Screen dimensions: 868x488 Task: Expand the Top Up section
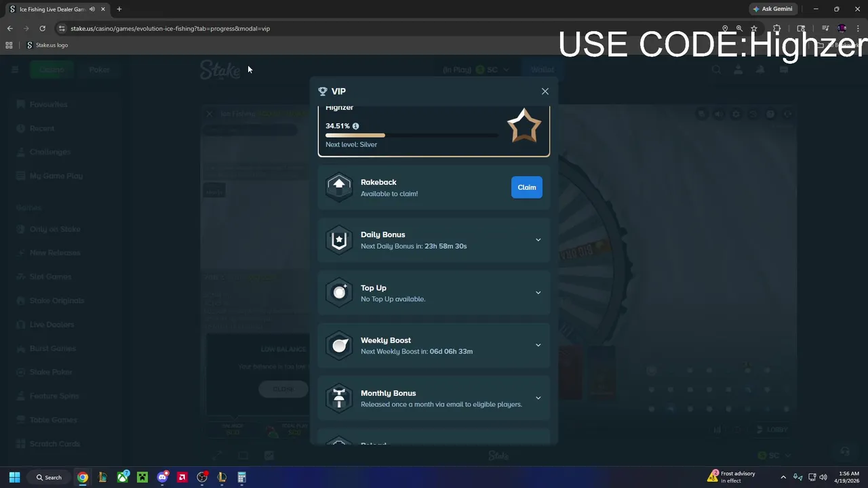coord(538,293)
